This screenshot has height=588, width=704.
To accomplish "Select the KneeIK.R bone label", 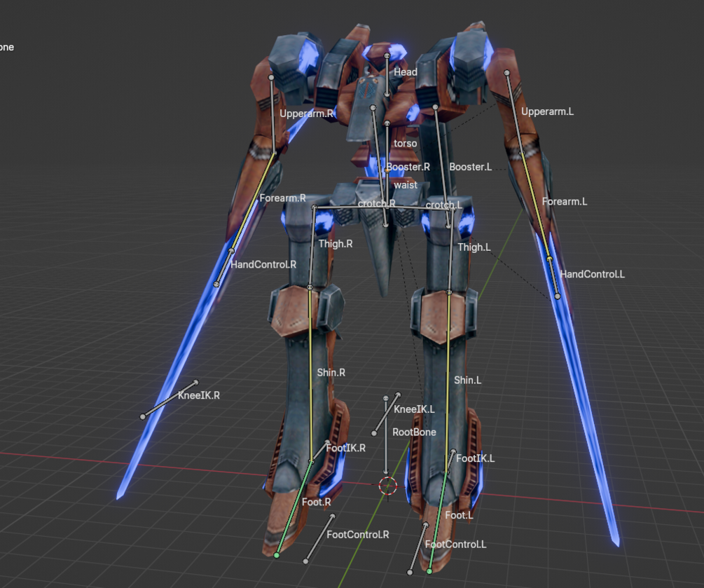I will tap(198, 395).
